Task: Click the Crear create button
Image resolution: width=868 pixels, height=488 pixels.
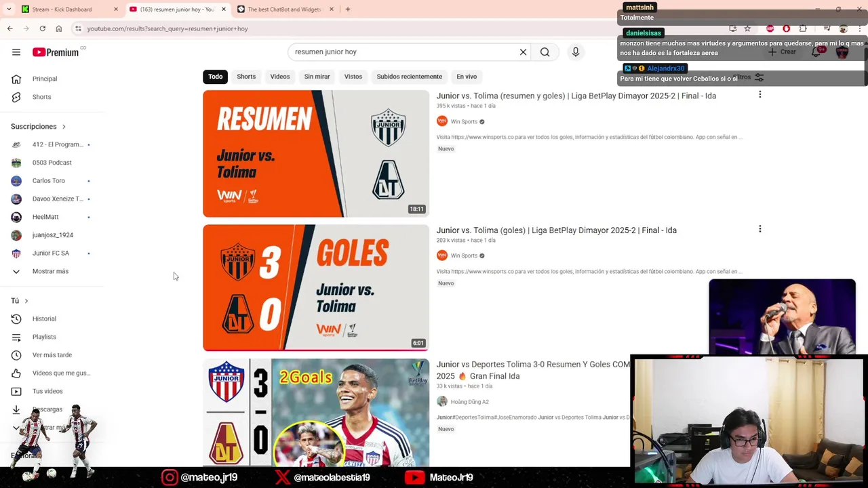Action: click(x=782, y=52)
